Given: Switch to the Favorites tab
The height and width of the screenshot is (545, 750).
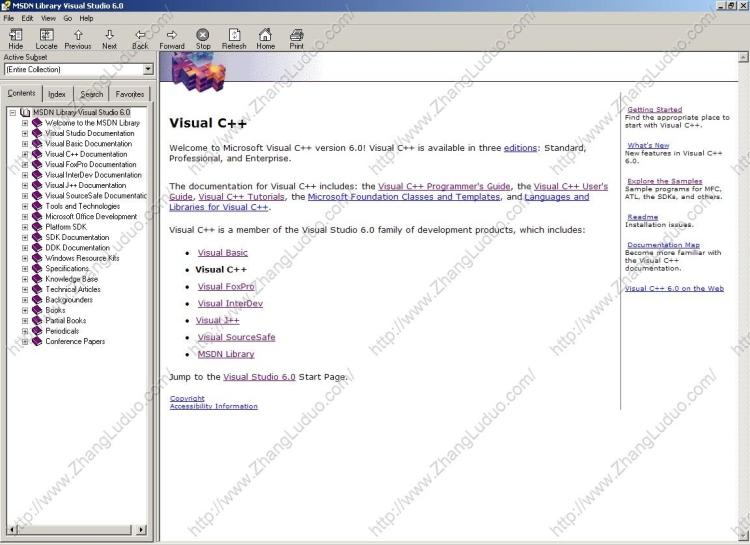Looking at the screenshot, I should pos(130,94).
